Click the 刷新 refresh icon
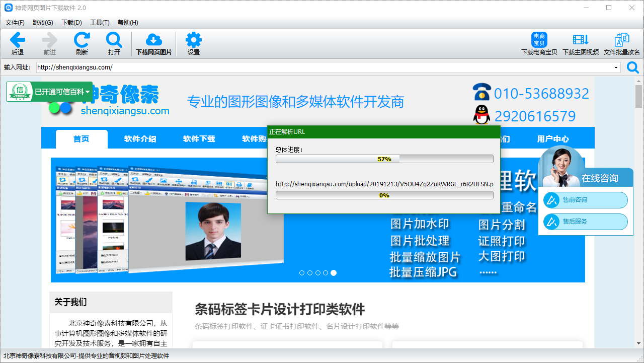 [81, 43]
